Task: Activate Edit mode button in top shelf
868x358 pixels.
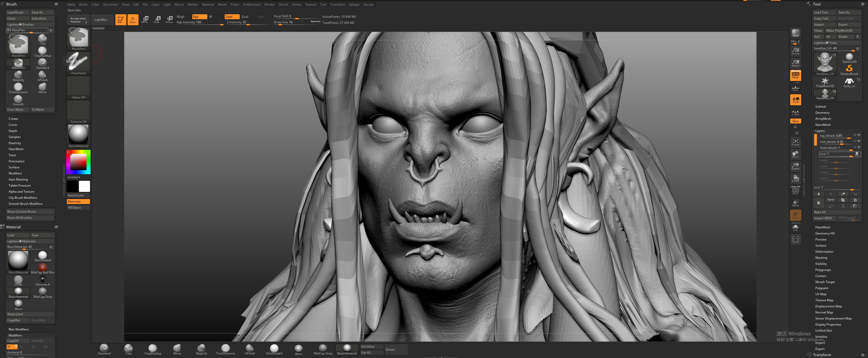Action: click(x=120, y=19)
